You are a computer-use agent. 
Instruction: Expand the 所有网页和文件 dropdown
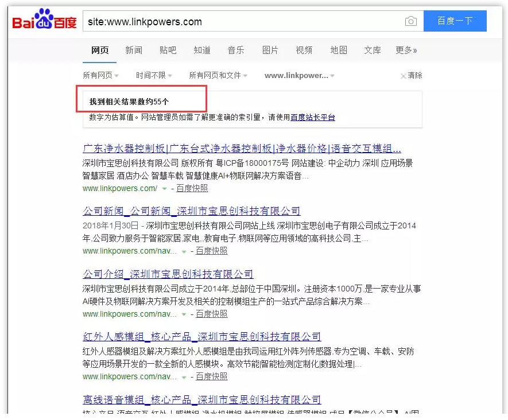[x=218, y=76]
